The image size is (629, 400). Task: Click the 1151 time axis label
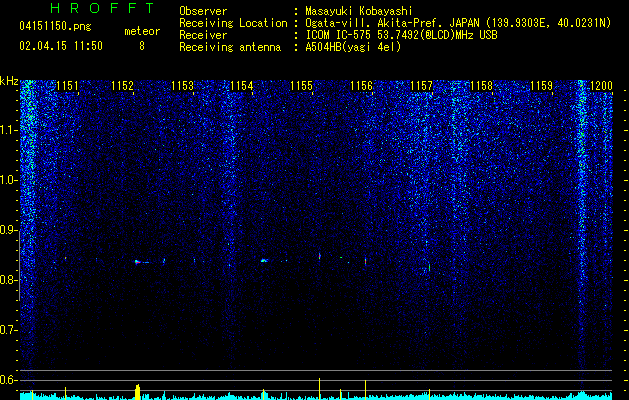(x=67, y=86)
